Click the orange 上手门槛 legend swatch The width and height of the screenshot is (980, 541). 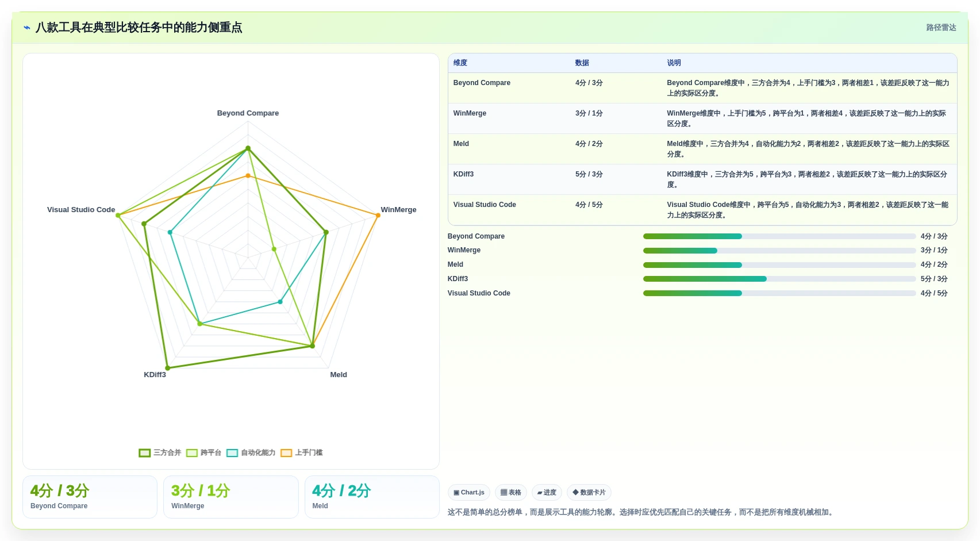(286, 453)
